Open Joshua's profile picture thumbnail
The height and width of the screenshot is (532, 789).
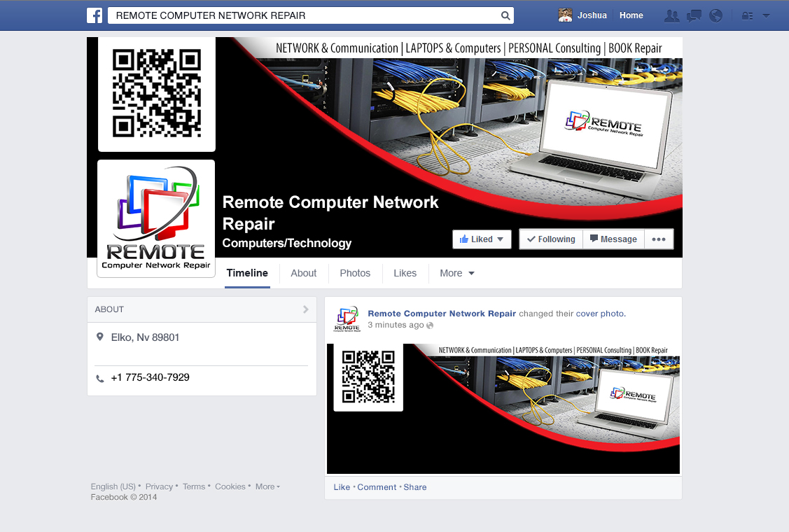[565, 15]
